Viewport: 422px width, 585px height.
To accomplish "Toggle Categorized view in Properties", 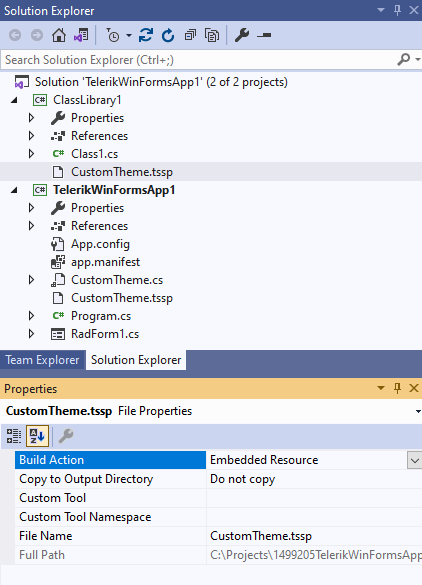I will [14, 436].
